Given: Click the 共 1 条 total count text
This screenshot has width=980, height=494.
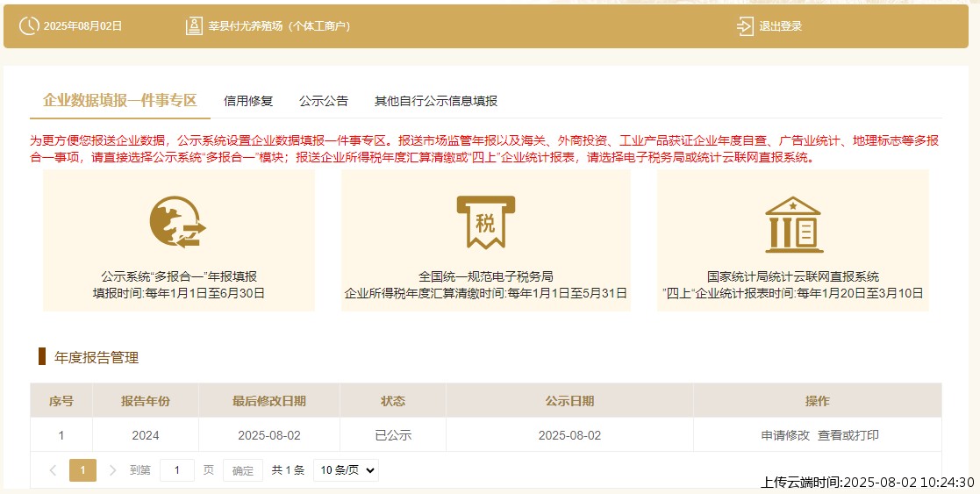Looking at the screenshot, I should (288, 470).
